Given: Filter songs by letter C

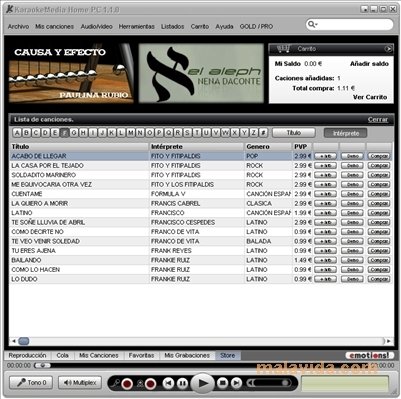Looking at the screenshot, I should pyautogui.click(x=36, y=133).
